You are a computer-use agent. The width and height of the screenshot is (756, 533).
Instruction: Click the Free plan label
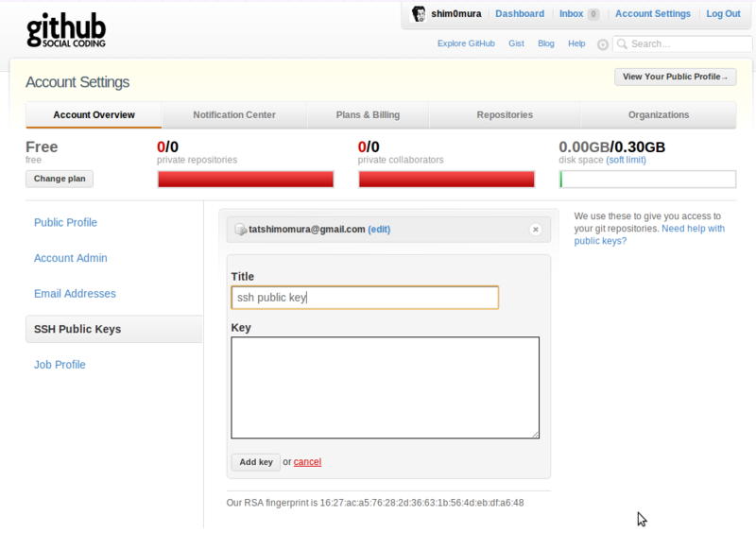[x=42, y=146]
